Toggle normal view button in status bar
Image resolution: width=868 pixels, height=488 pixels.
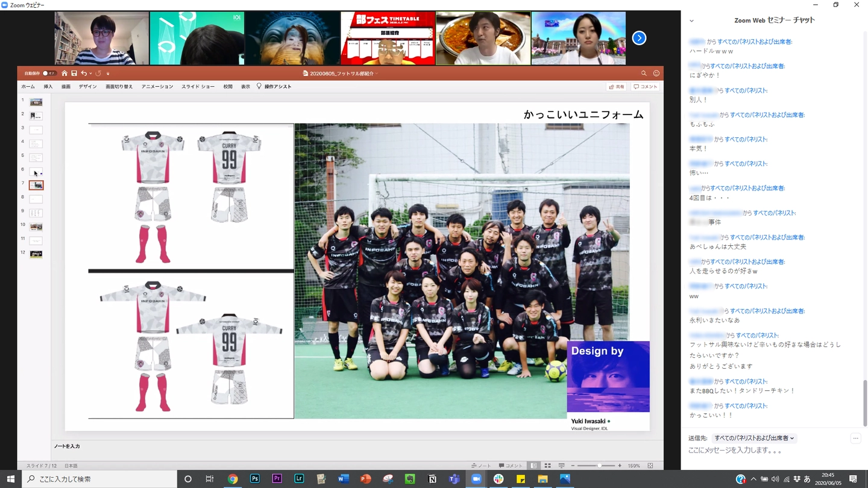534,466
